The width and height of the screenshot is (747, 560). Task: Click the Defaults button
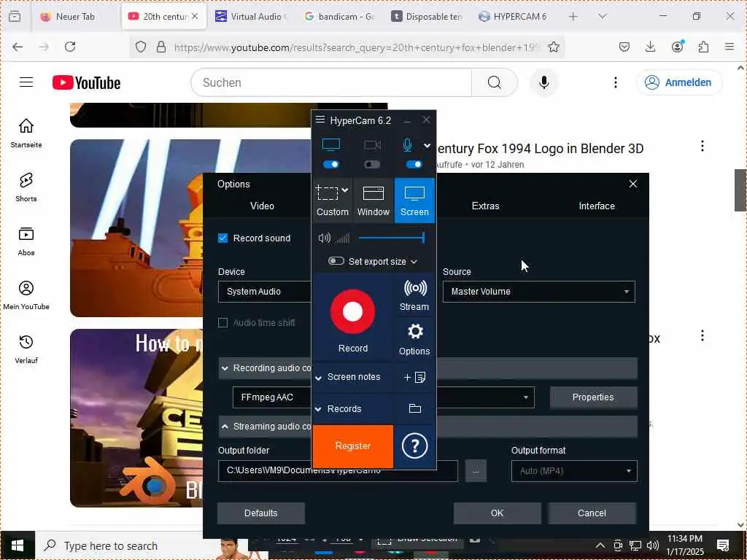click(260, 513)
